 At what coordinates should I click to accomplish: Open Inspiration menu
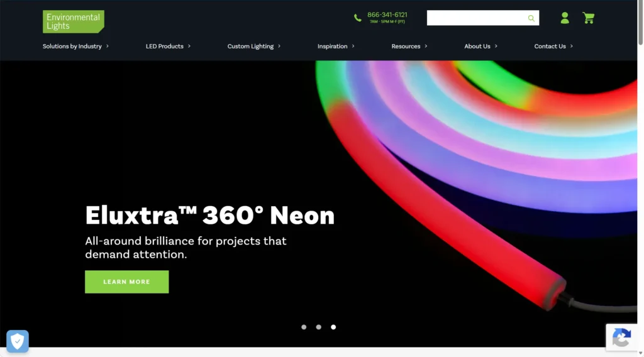coord(332,47)
